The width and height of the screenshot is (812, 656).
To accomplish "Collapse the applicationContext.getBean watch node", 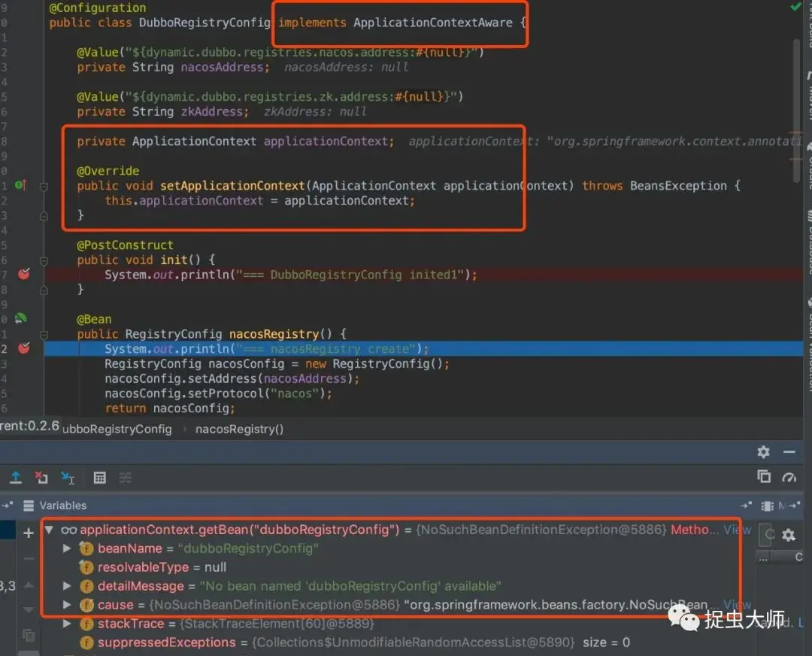I will click(x=49, y=530).
